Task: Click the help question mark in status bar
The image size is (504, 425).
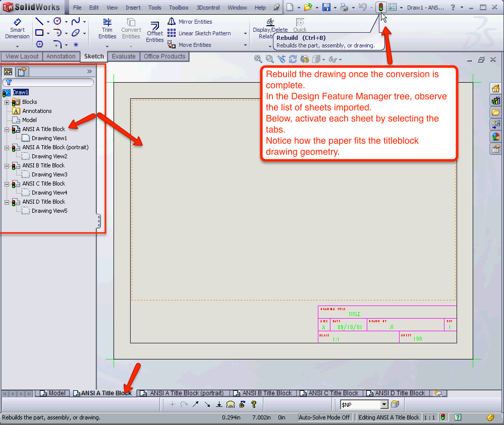Action: [x=458, y=417]
